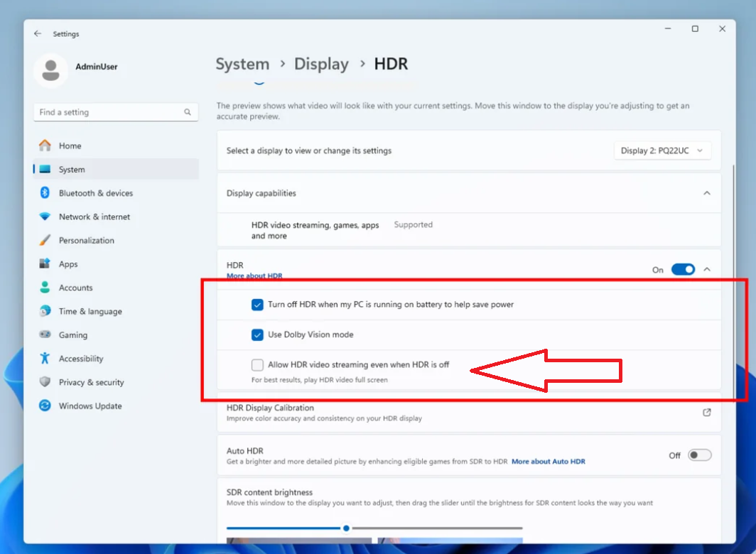This screenshot has height=554, width=756.
Task: Click "Select a display to view" label
Action: tap(309, 151)
